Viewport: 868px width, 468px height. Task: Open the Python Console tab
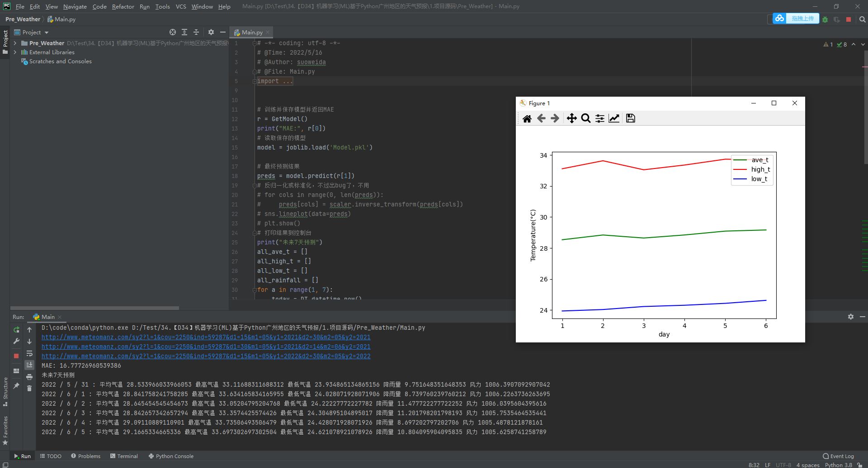pyautogui.click(x=171, y=456)
